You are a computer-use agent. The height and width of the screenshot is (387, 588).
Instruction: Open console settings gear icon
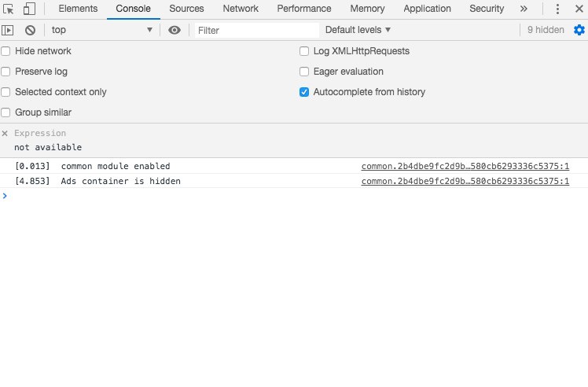pos(579,30)
